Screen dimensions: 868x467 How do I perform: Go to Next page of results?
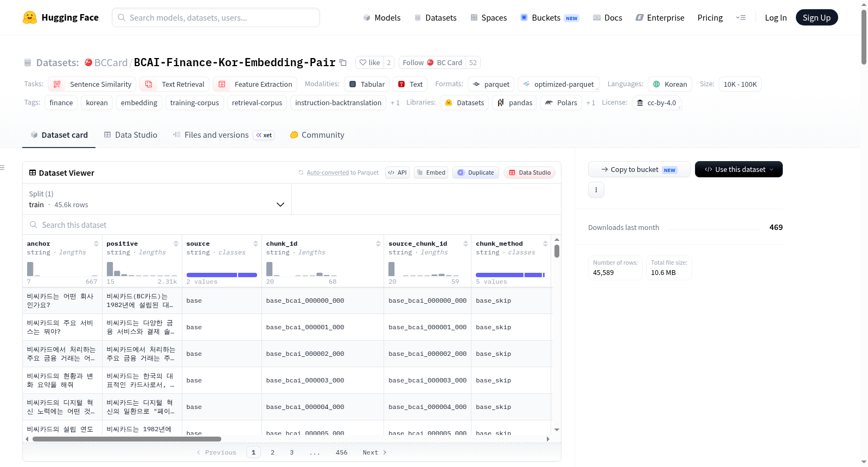click(x=374, y=452)
